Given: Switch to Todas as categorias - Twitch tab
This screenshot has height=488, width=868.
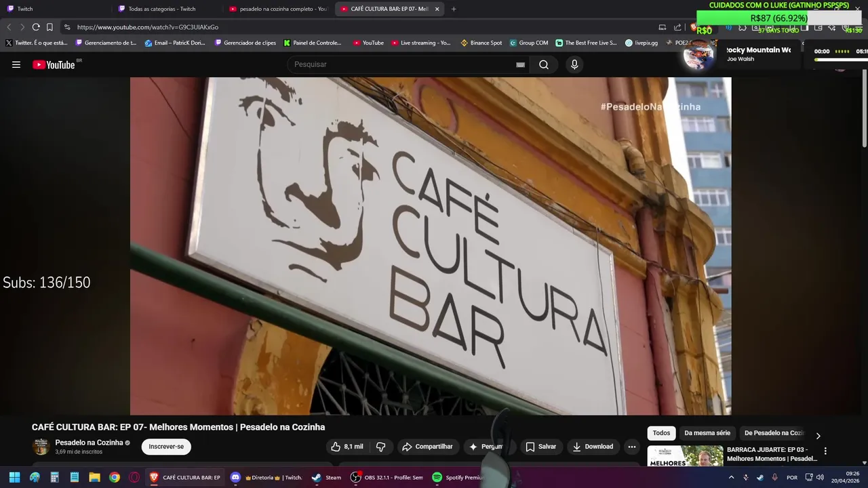Looking at the screenshot, I should (166, 9).
